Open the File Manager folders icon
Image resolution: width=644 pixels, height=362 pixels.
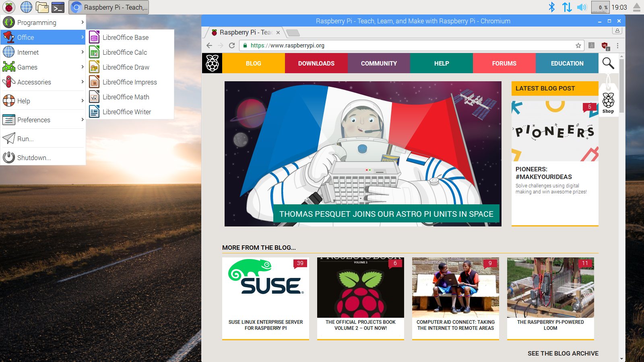pyautogui.click(x=42, y=7)
